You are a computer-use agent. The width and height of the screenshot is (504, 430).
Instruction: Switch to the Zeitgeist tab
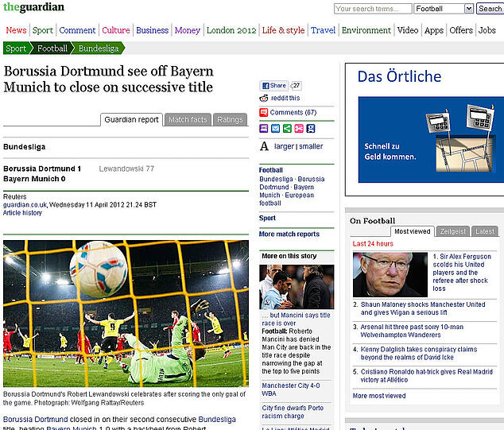point(453,231)
